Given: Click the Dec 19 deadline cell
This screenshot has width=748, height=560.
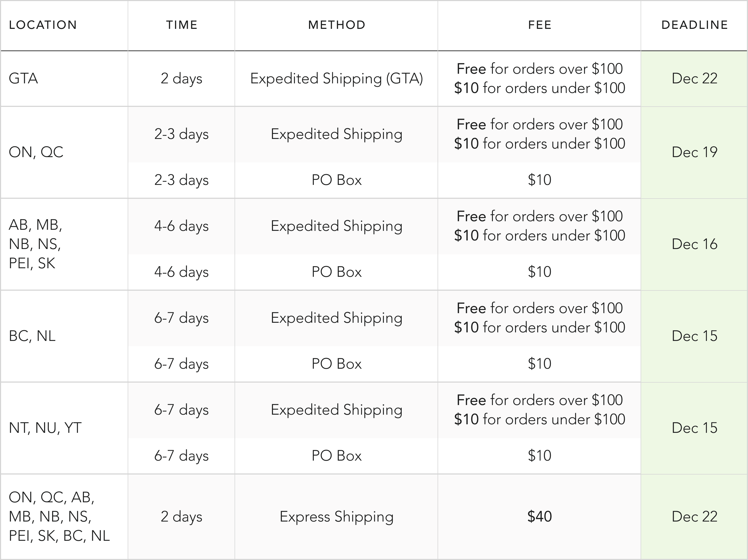Looking at the screenshot, I should (x=695, y=152).
